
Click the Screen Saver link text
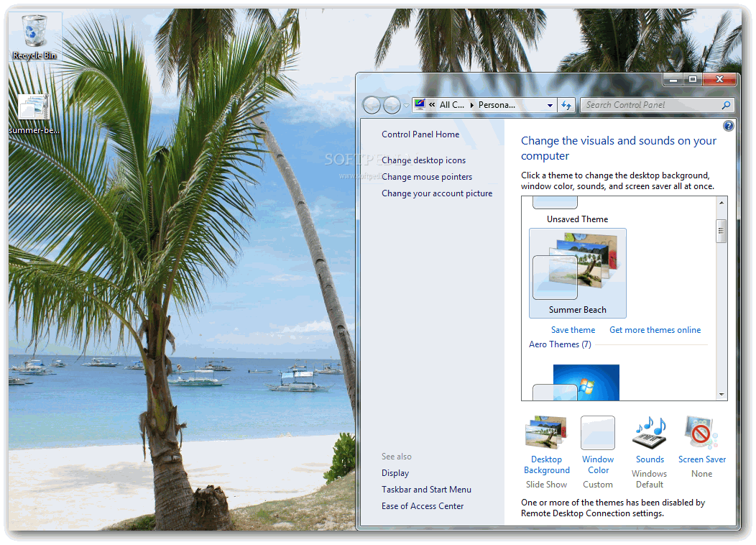tap(702, 459)
